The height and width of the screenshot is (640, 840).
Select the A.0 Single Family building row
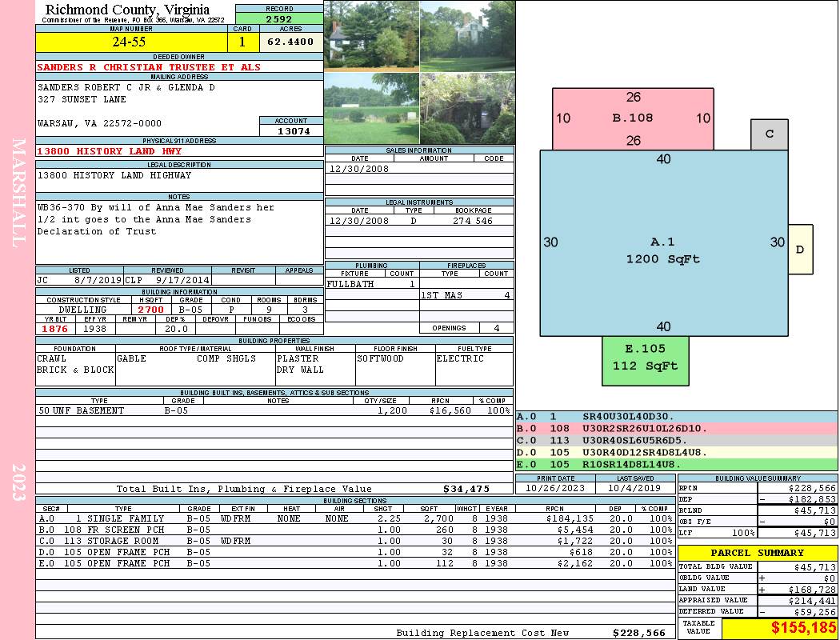[356, 518]
